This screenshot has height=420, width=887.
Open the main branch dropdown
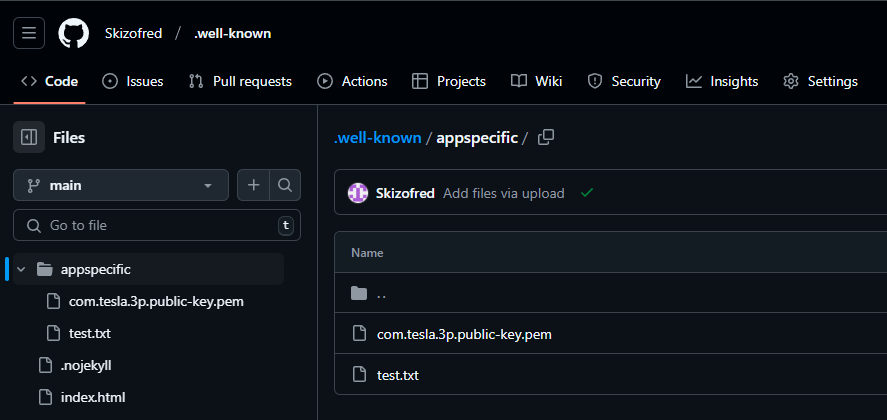point(121,185)
